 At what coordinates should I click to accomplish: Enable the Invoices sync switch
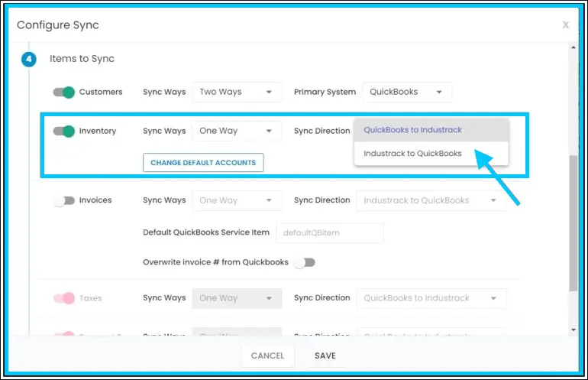point(63,200)
